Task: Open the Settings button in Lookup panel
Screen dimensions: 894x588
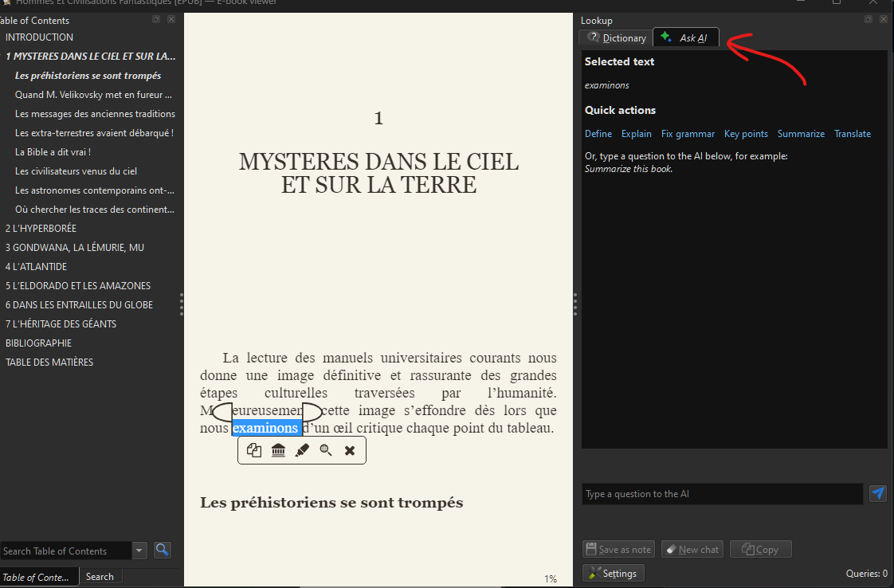Action: coord(613,573)
